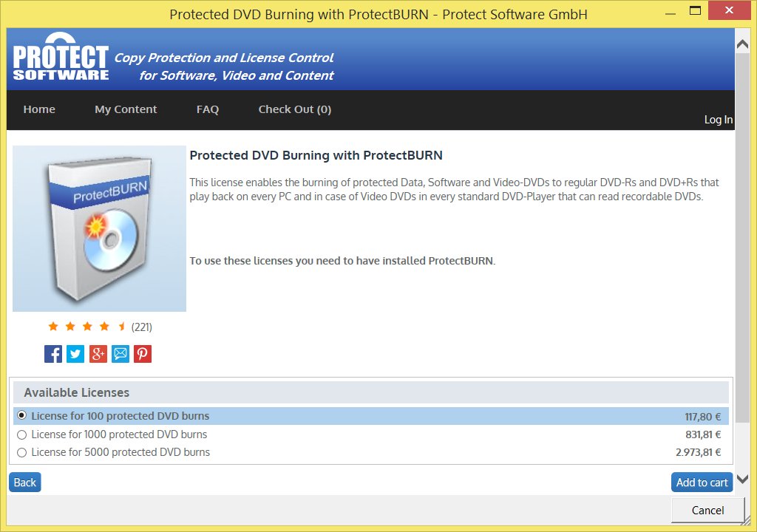Click the 831,81 € price
757x532 pixels.
(x=703, y=434)
